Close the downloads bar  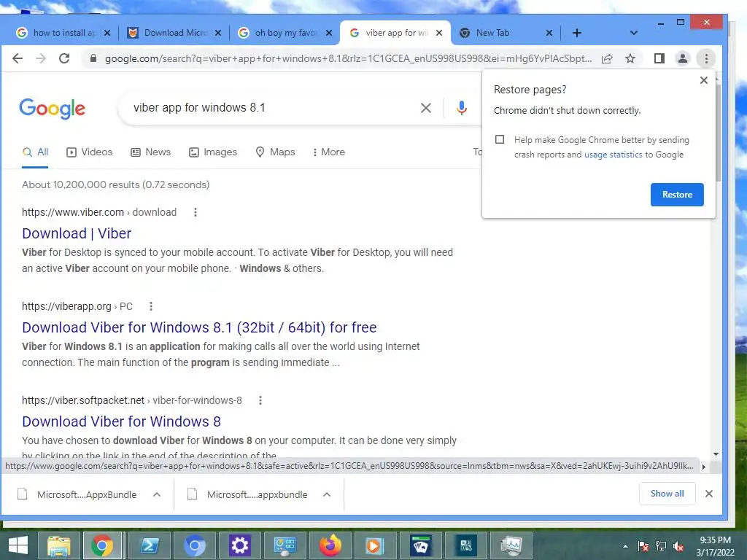[x=709, y=494]
